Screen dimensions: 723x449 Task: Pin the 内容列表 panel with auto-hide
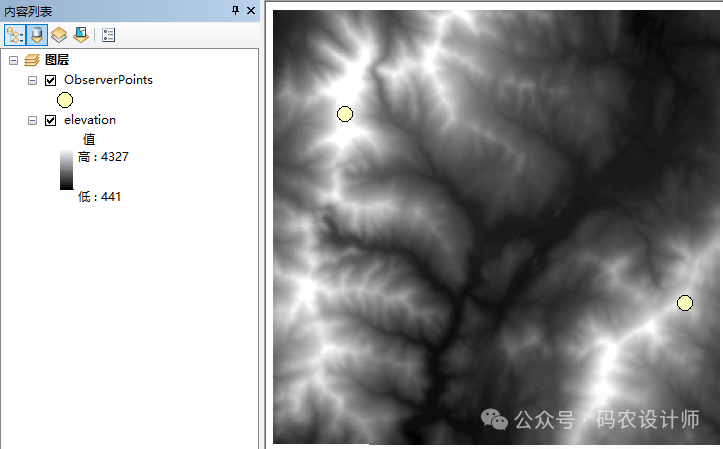236,10
